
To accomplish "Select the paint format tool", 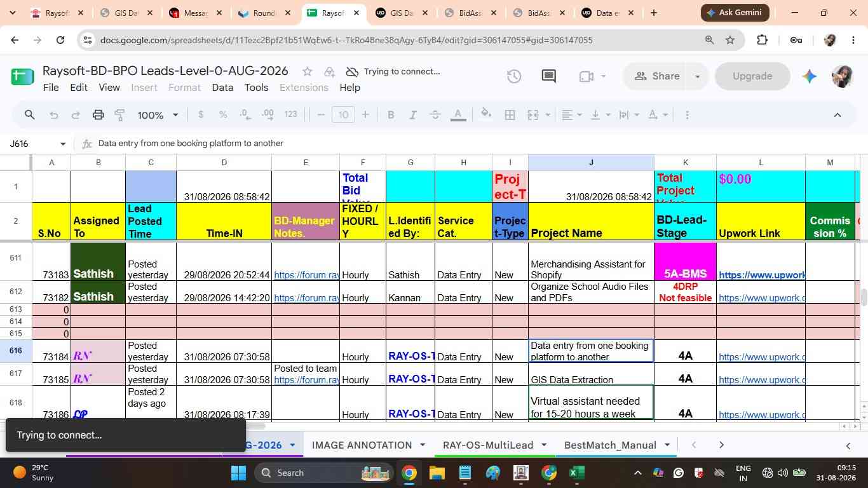I will 119,115.
